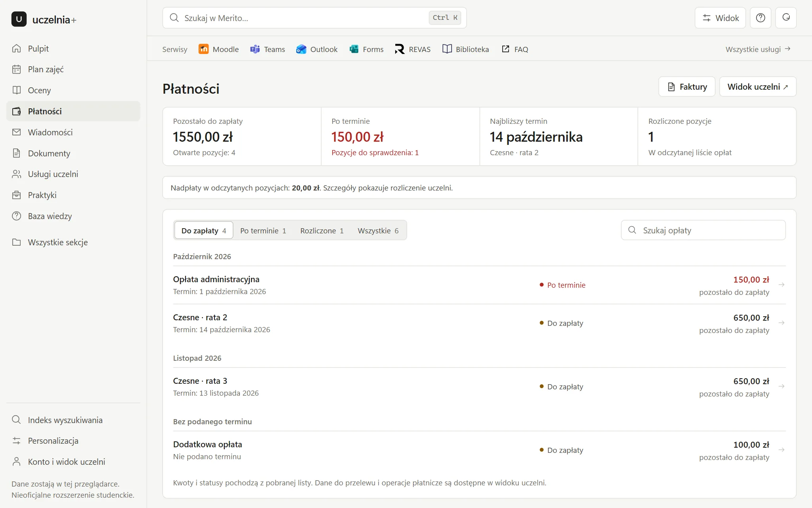This screenshot has height=508, width=812.
Task: Open Outlook service shortcut
Action: [317, 49]
